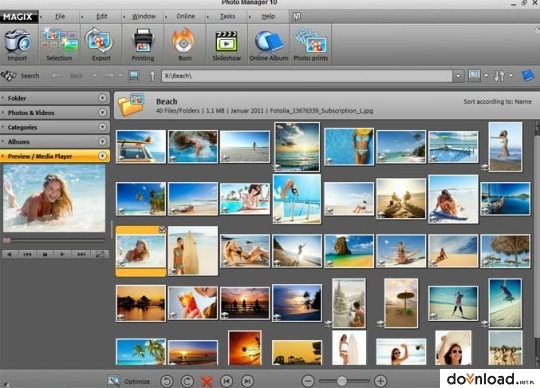Select the sunset over sea thumbnail
This screenshot has width=540, height=388.
297,147
